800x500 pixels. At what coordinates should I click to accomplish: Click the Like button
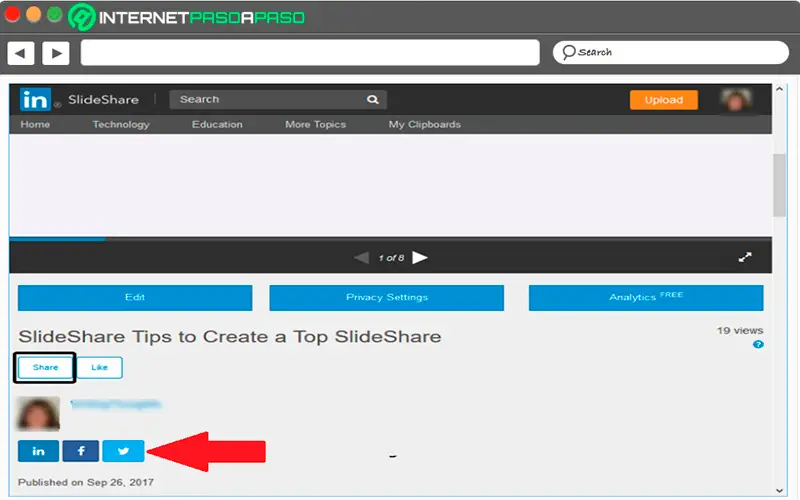point(99,367)
